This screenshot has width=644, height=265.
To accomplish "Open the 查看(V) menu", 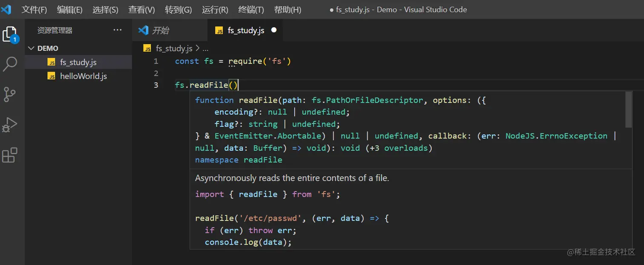I will pos(142,9).
